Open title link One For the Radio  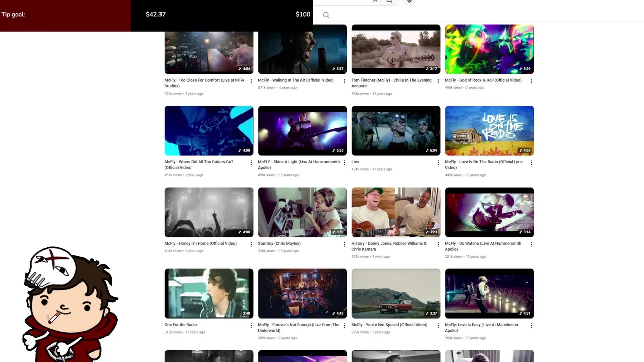click(x=180, y=325)
